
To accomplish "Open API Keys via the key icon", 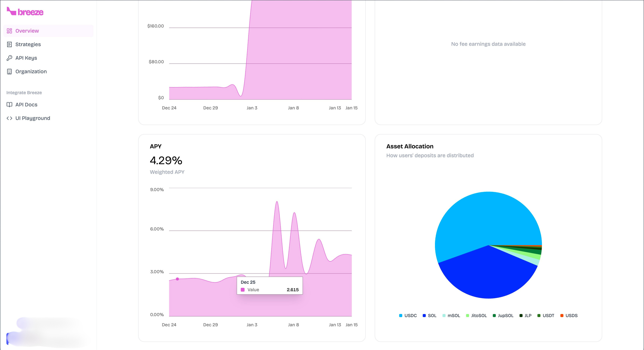I will point(9,58).
